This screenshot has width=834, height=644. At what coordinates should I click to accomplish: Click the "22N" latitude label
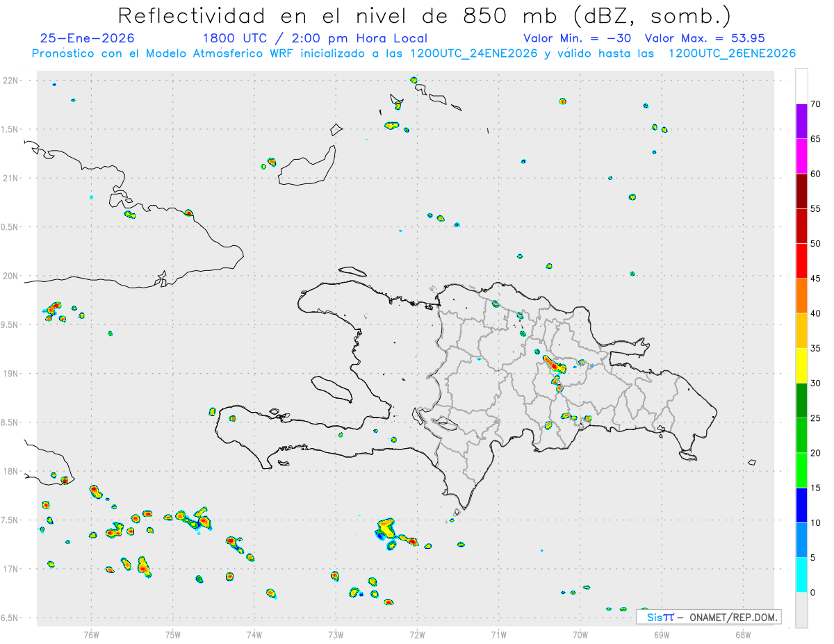(x=10, y=81)
